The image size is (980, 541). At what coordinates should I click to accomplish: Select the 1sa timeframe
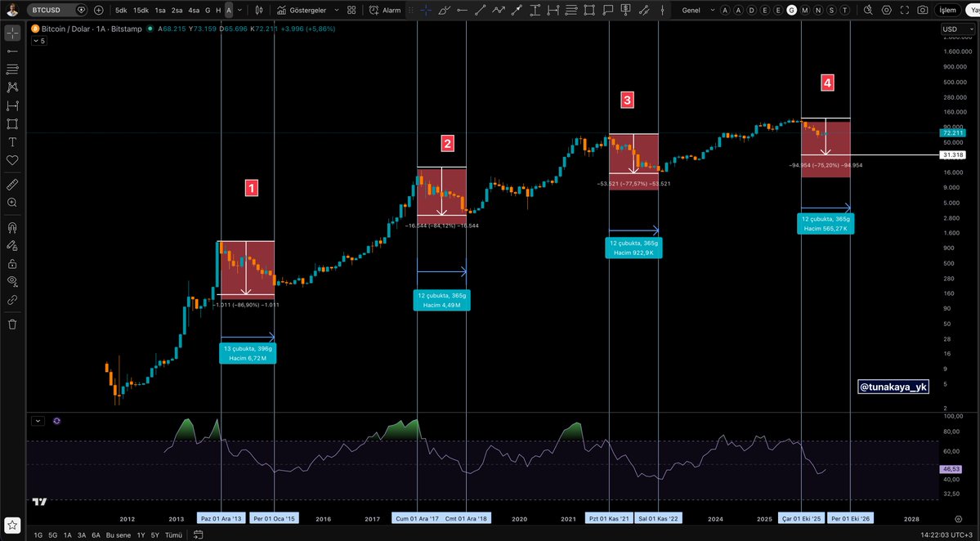click(161, 10)
